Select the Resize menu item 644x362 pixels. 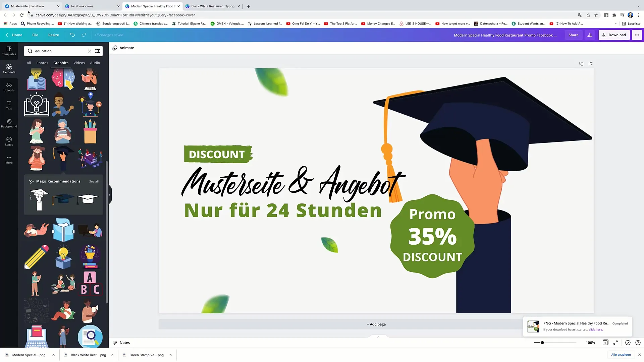coord(53,35)
